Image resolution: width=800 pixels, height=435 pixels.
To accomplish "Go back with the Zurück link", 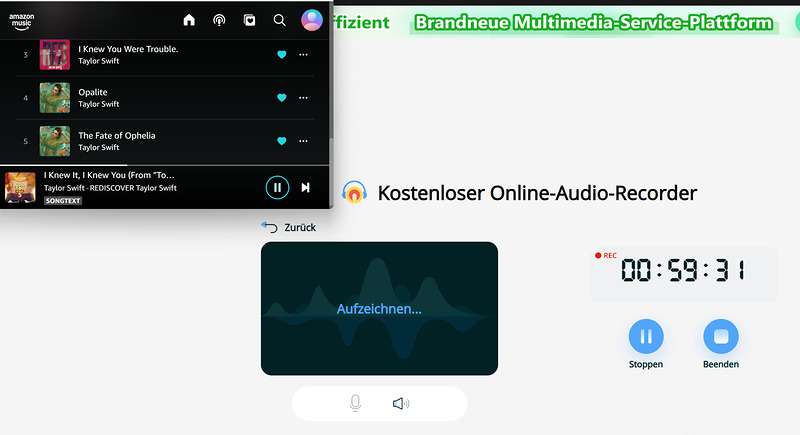I will 300,227.
